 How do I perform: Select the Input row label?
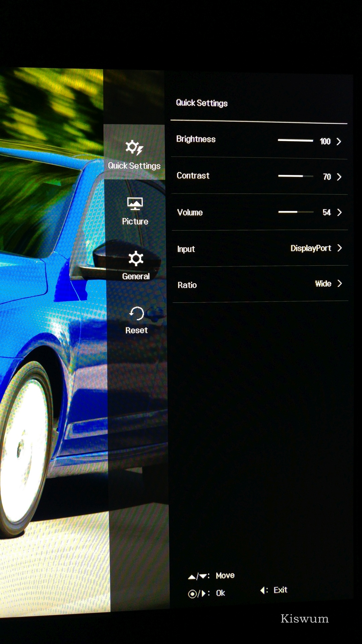pyautogui.click(x=186, y=249)
